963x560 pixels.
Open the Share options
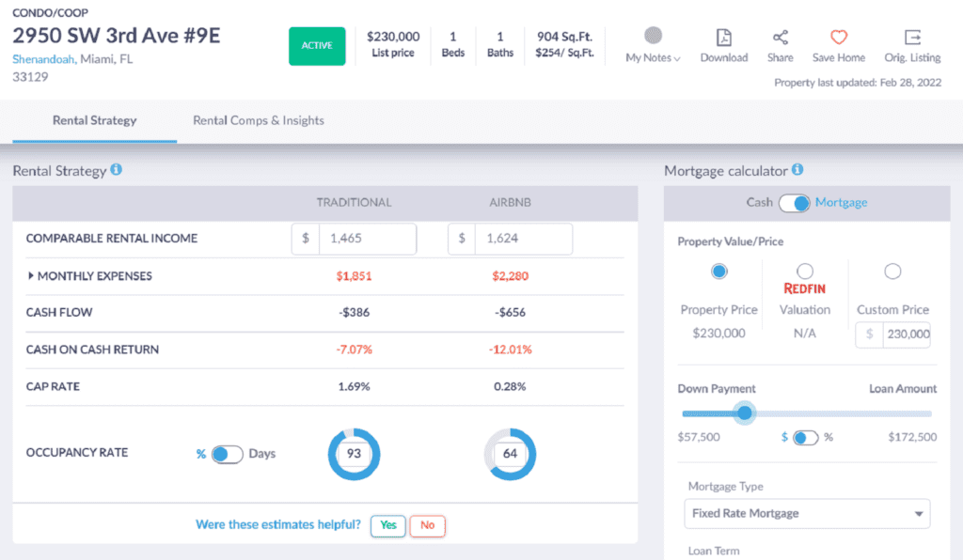pos(780,45)
